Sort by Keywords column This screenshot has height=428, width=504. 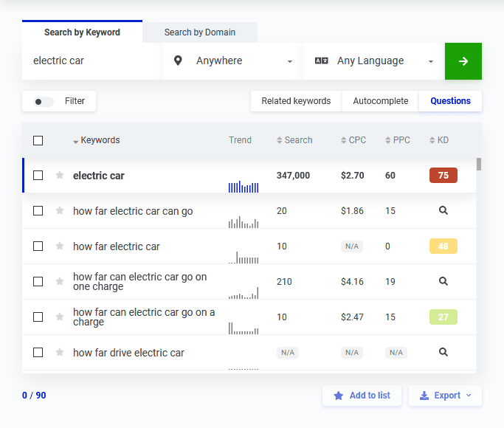tap(97, 140)
